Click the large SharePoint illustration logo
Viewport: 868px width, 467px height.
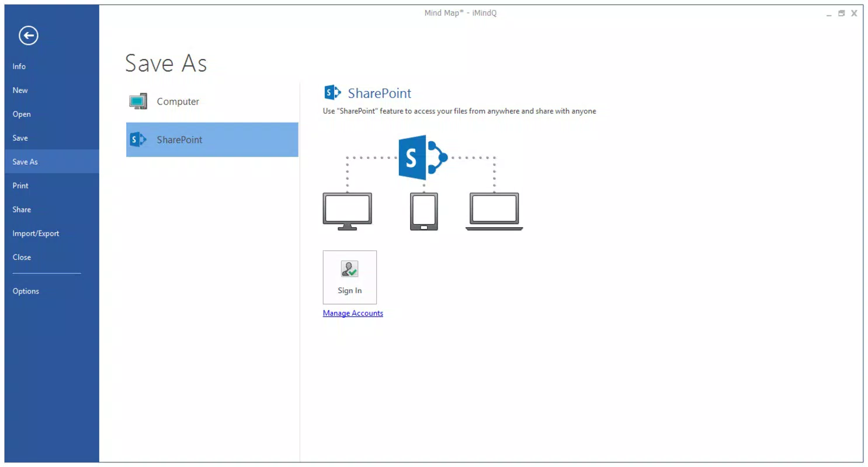[x=423, y=158]
